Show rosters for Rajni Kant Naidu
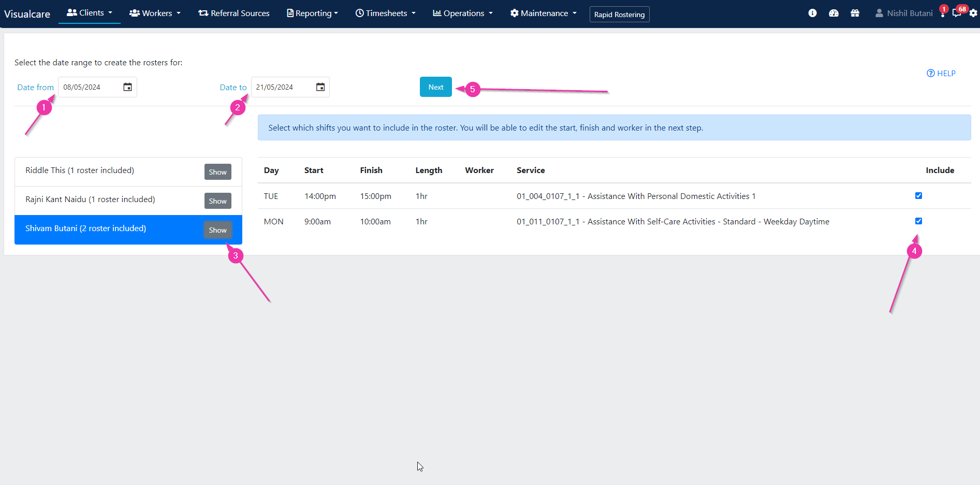The width and height of the screenshot is (980, 485). pyautogui.click(x=218, y=201)
